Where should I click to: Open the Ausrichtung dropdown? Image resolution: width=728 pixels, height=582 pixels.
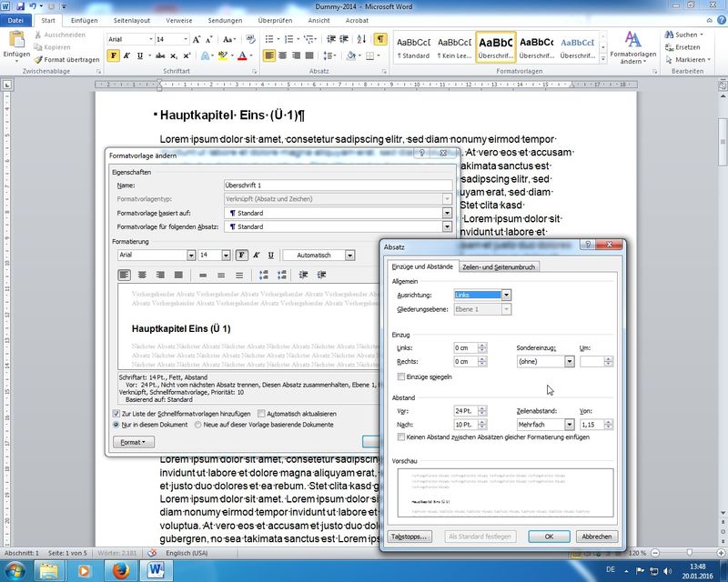(x=506, y=295)
